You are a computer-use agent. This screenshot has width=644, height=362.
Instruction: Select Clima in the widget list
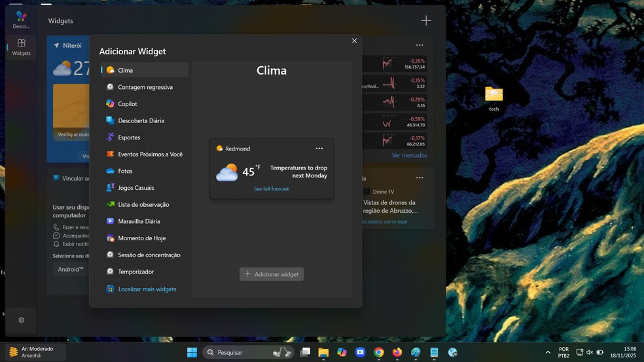click(x=125, y=70)
